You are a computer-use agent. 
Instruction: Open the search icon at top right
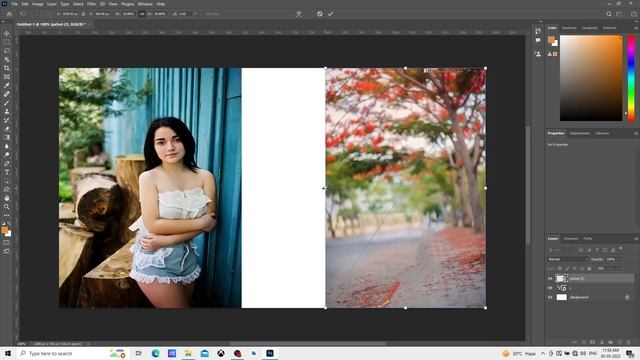[609, 14]
